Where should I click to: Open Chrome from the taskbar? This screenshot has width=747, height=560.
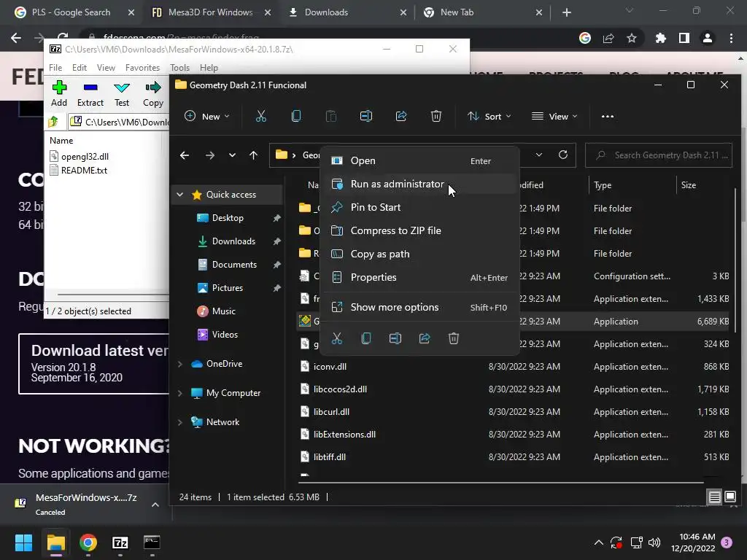pyautogui.click(x=88, y=542)
